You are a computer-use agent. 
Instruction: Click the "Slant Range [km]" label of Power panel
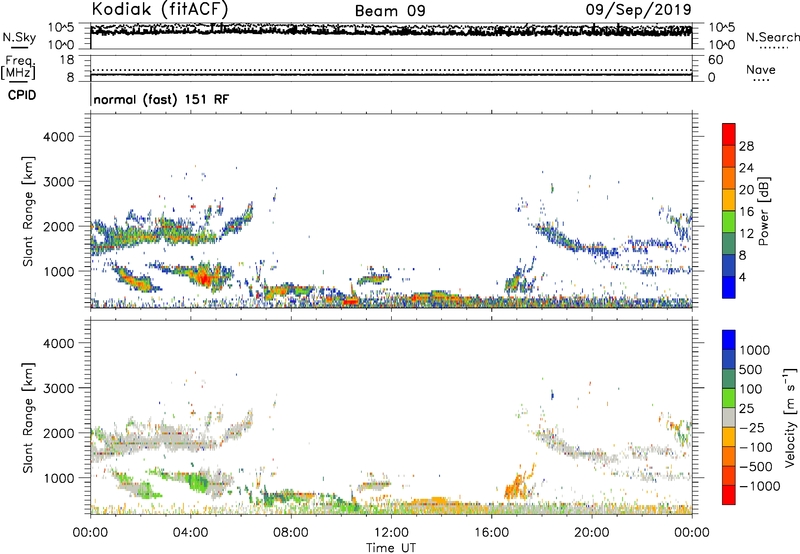pos(28,211)
